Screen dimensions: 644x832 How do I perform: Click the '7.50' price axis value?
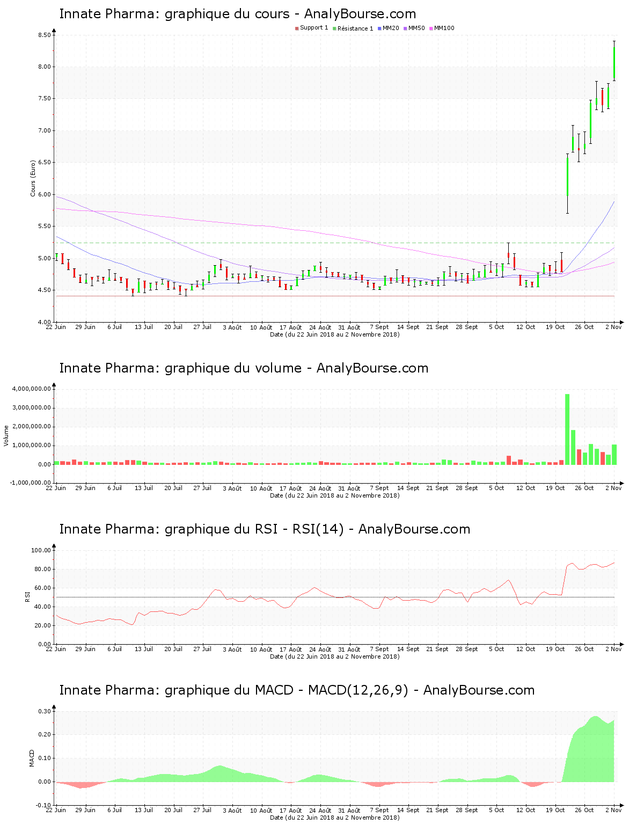coord(45,99)
